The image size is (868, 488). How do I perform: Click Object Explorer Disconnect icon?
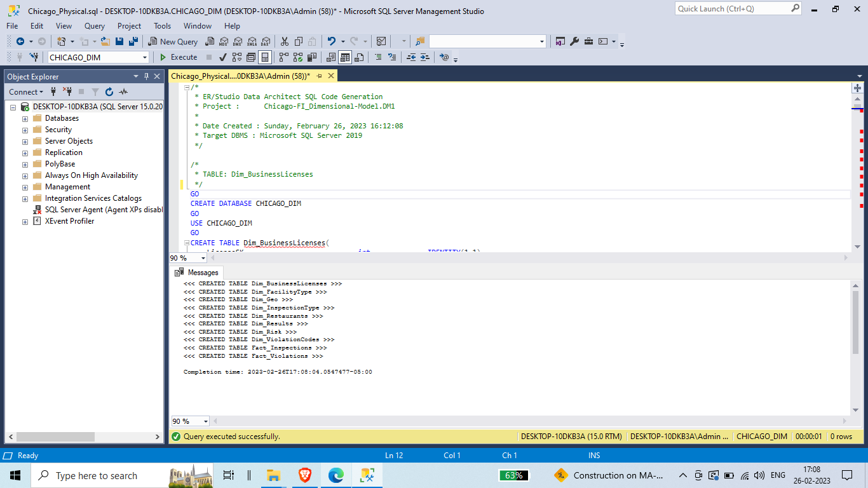67,91
